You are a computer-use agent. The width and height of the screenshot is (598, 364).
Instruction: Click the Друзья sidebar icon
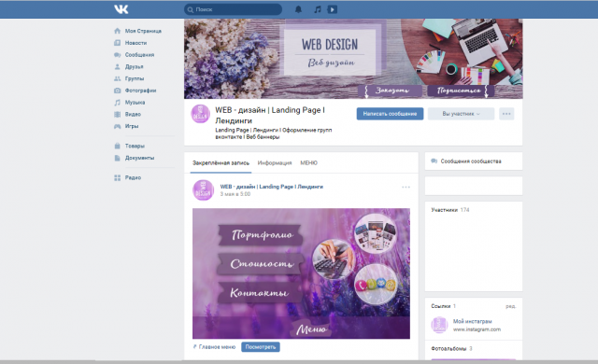118,66
